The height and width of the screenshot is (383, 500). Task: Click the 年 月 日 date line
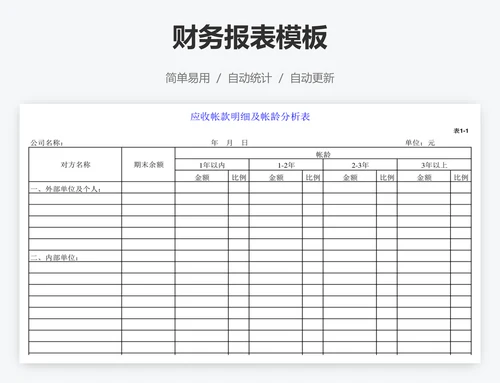[x=230, y=143]
